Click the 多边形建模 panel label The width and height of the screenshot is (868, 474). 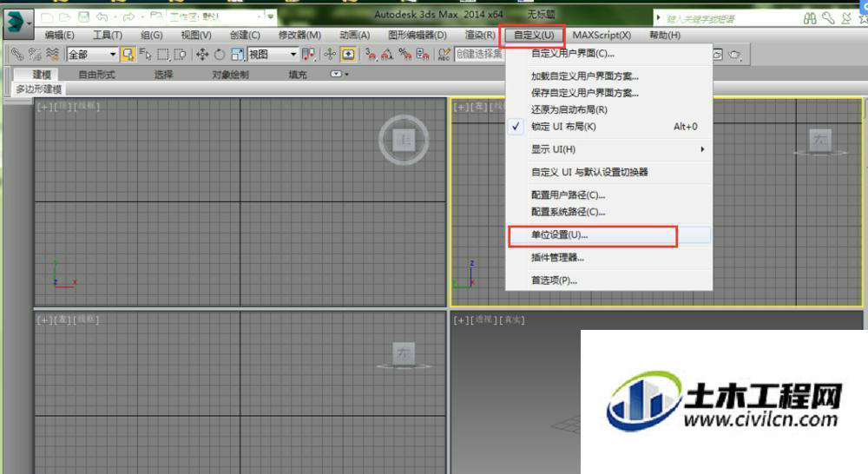pyautogui.click(x=38, y=89)
